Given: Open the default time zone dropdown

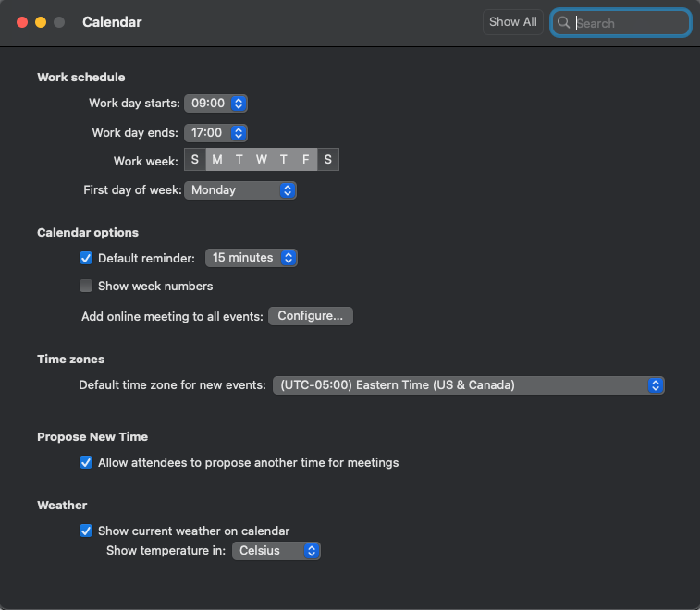Looking at the screenshot, I should tap(468, 385).
